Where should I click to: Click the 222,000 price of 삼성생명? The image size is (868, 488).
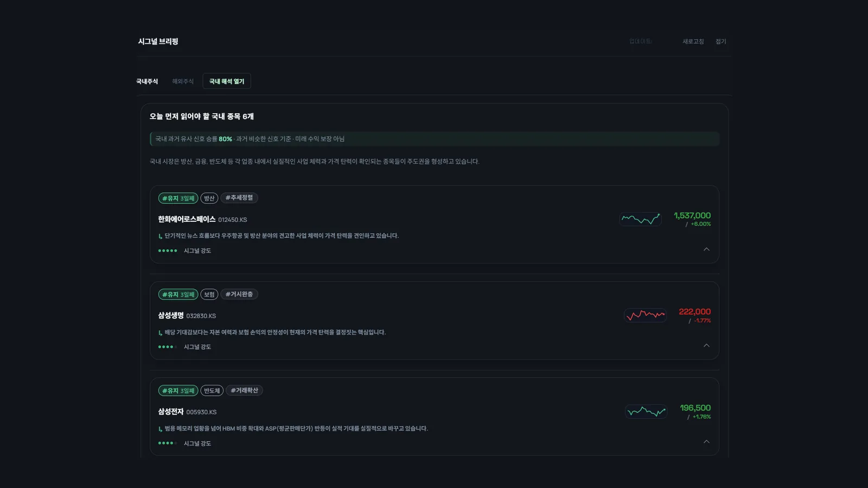click(x=694, y=311)
